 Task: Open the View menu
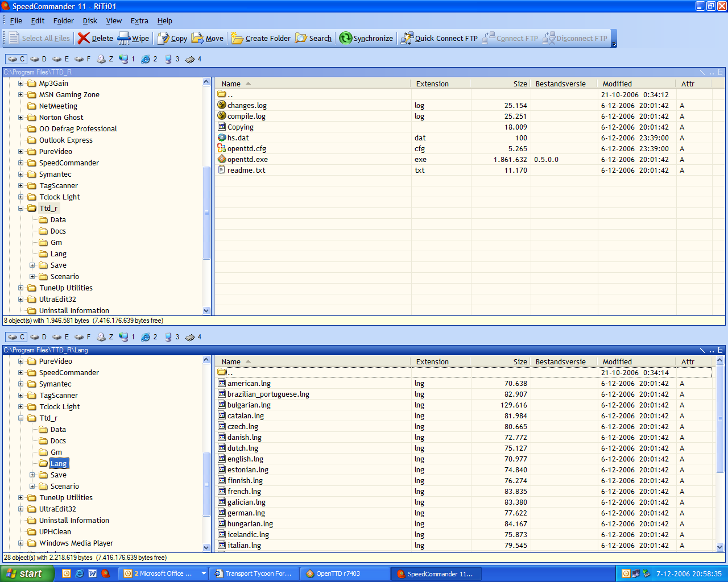114,20
